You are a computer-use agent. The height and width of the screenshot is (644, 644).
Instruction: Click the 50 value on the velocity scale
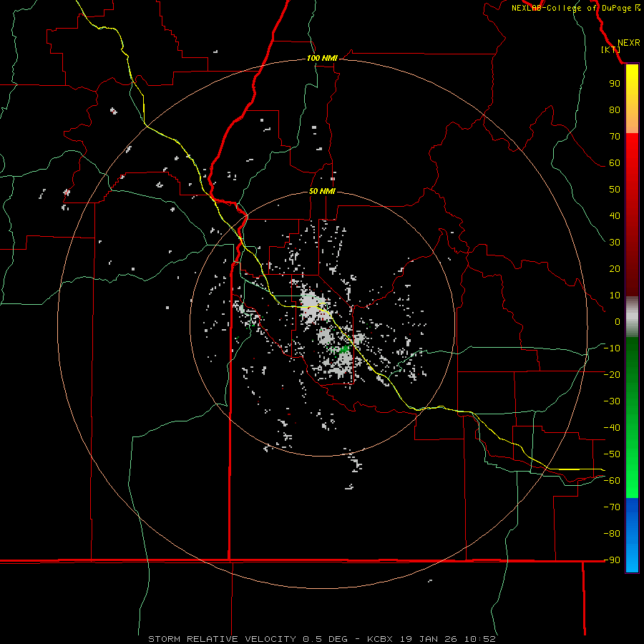615,190
